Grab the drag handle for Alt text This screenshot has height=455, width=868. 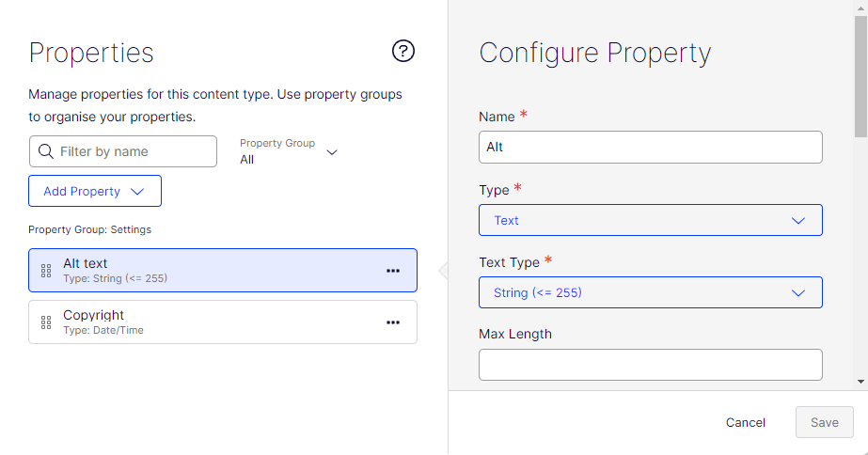[x=46, y=271]
